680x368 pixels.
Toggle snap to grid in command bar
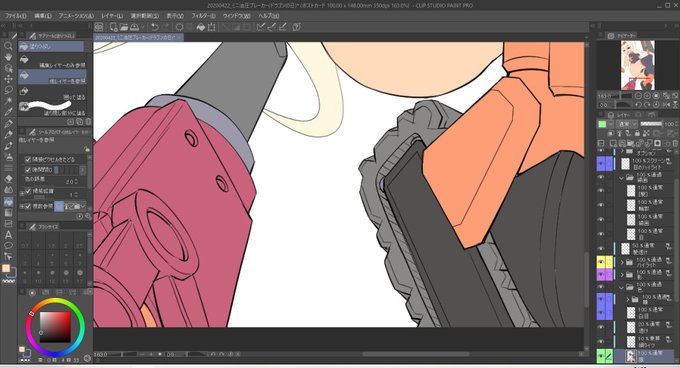tap(283, 27)
